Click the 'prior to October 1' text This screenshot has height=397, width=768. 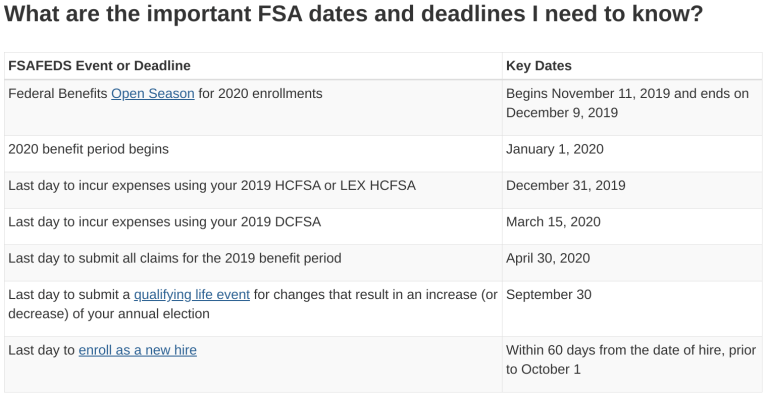(x=543, y=369)
